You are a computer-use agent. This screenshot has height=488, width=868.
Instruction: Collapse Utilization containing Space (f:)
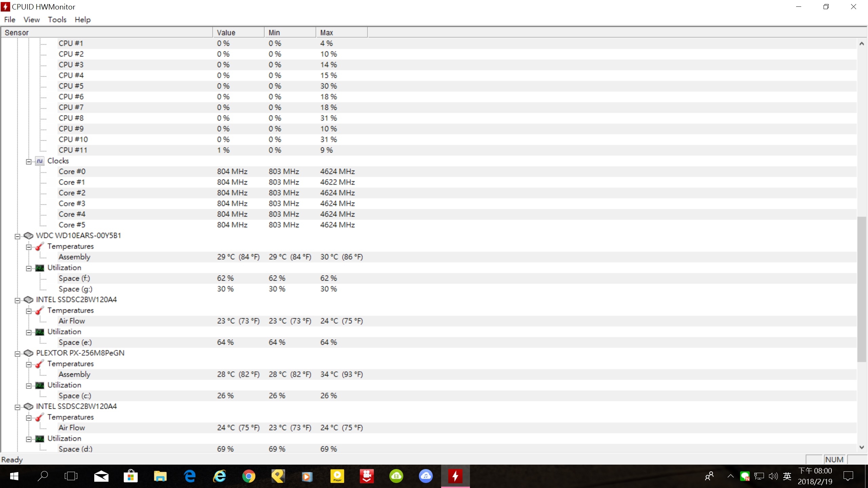29,268
